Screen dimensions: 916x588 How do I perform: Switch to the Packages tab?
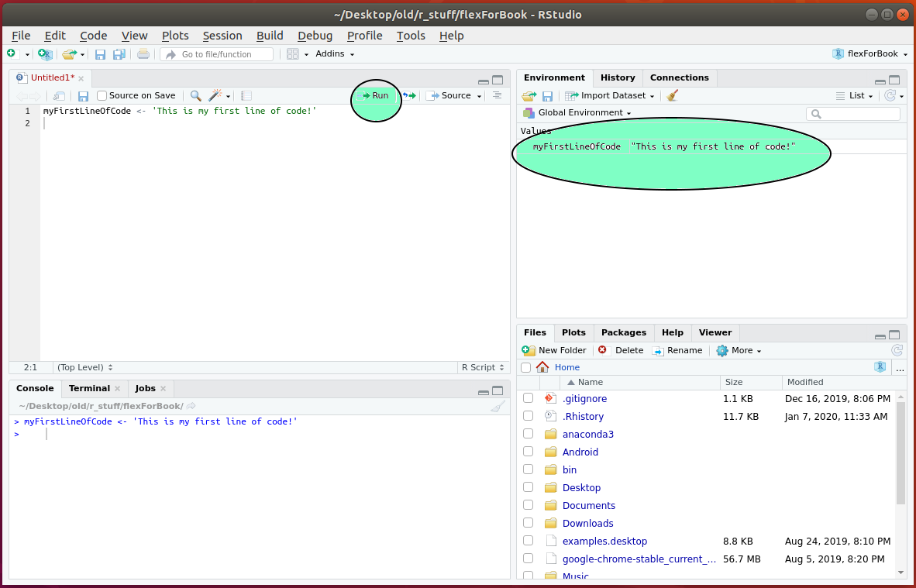[x=623, y=332]
